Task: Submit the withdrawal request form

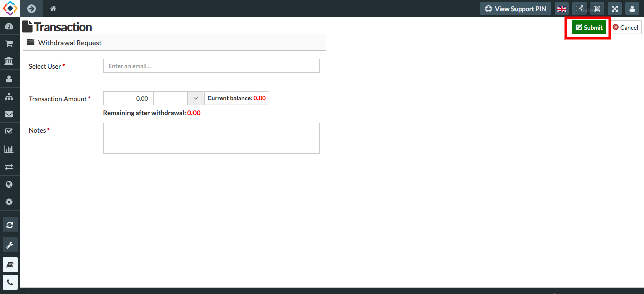Action: coord(588,27)
